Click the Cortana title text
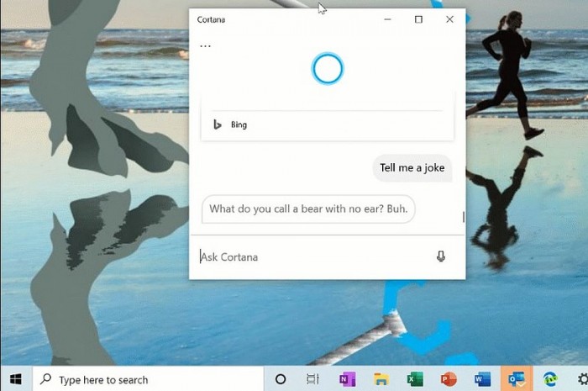Image resolution: width=588 pixels, height=391 pixels. point(211,19)
